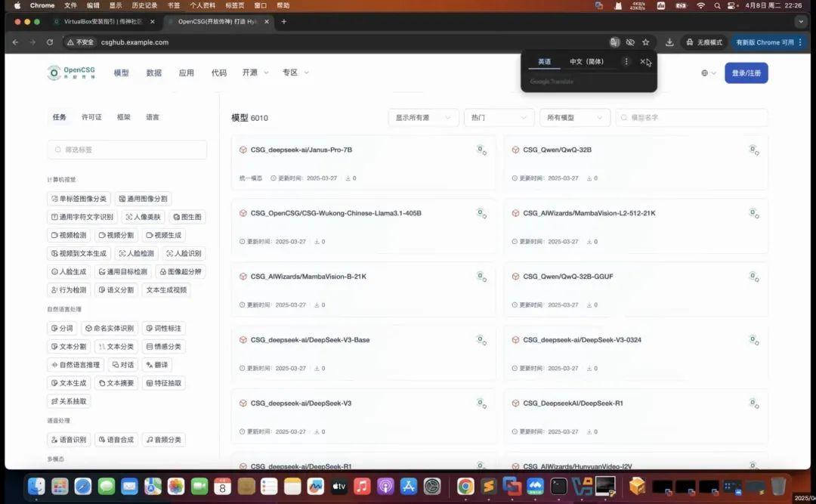Toggle the 图生图 filter tag
The width and height of the screenshot is (816, 504).
[186, 217]
